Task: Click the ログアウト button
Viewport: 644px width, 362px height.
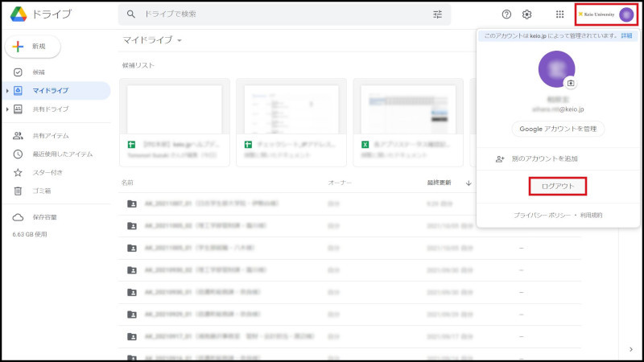Action: click(557, 187)
